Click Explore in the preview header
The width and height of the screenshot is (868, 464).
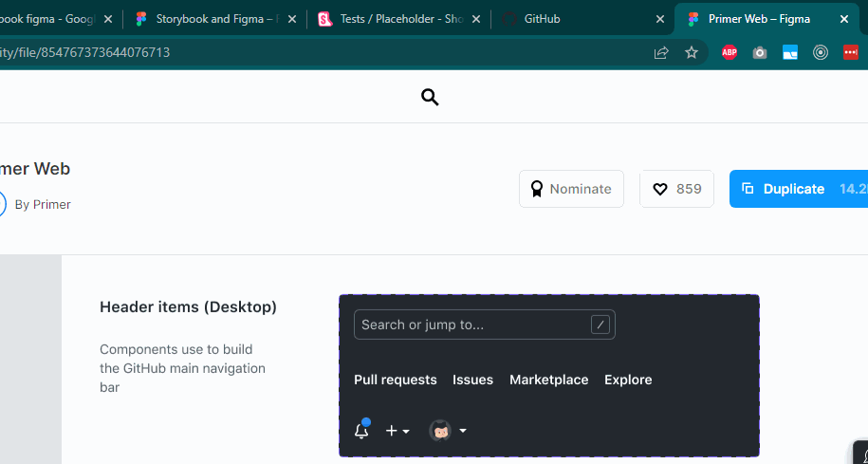tap(628, 380)
